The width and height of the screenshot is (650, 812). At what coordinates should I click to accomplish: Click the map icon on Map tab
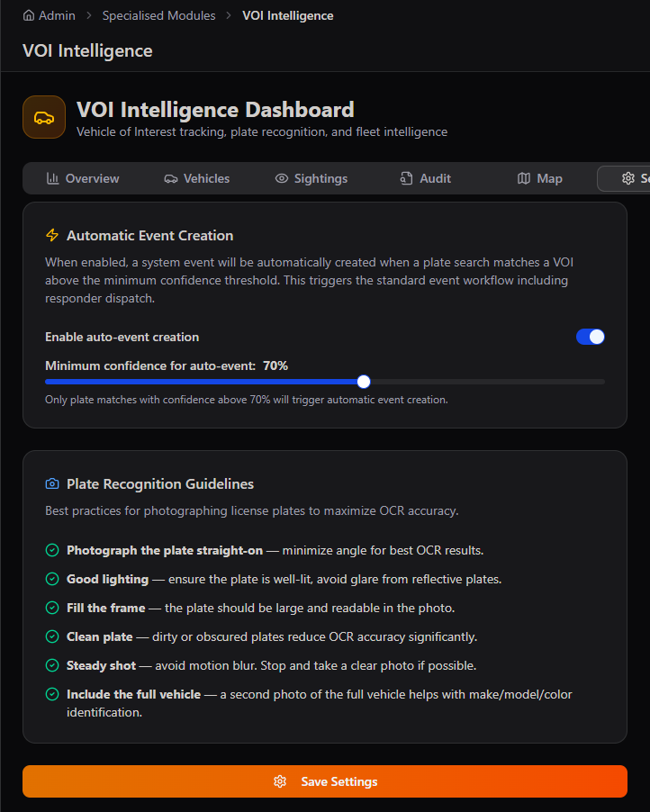click(x=524, y=178)
